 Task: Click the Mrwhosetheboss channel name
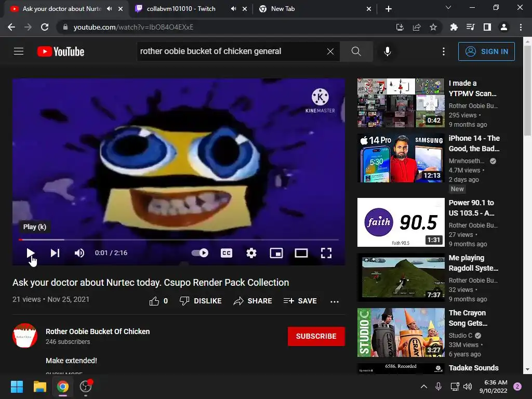click(467, 161)
